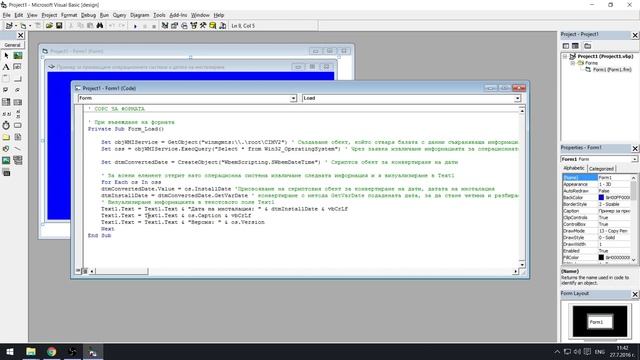The image size is (640, 360).
Task: Click the Properties list vertical scrollbar
Action: [633, 218]
